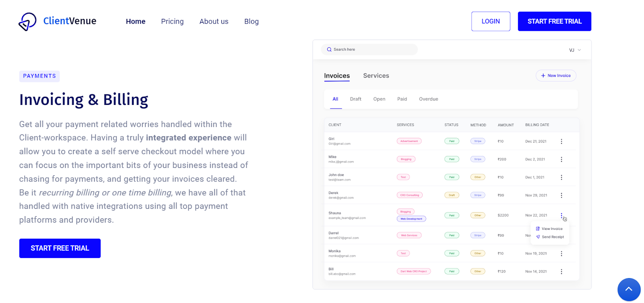644x303 pixels.
Task: Click the ClientVenue paper plane logo
Action: pyautogui.click(x=27, y=21)
